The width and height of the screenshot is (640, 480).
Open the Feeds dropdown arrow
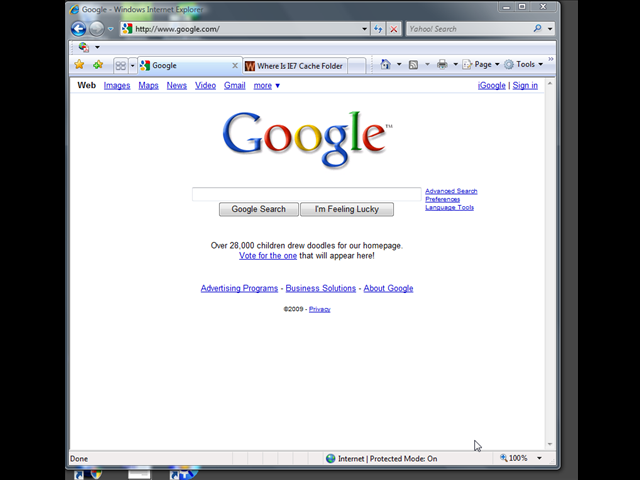point(427,64)
